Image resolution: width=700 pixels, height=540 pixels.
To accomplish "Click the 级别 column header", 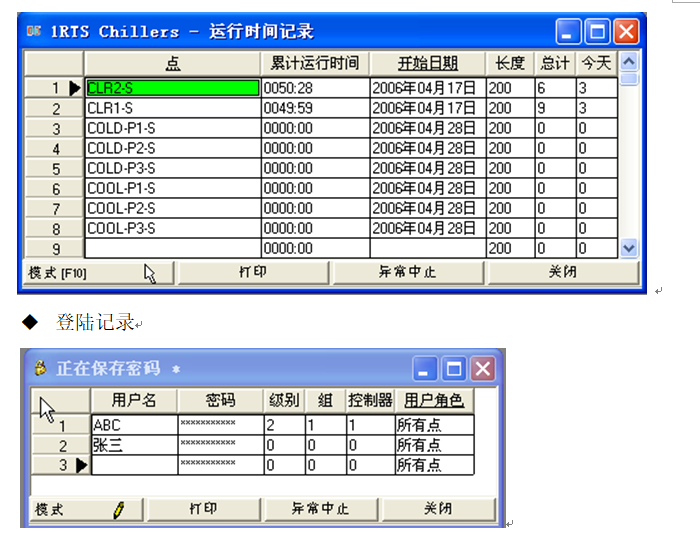I will tap(284, 400).
